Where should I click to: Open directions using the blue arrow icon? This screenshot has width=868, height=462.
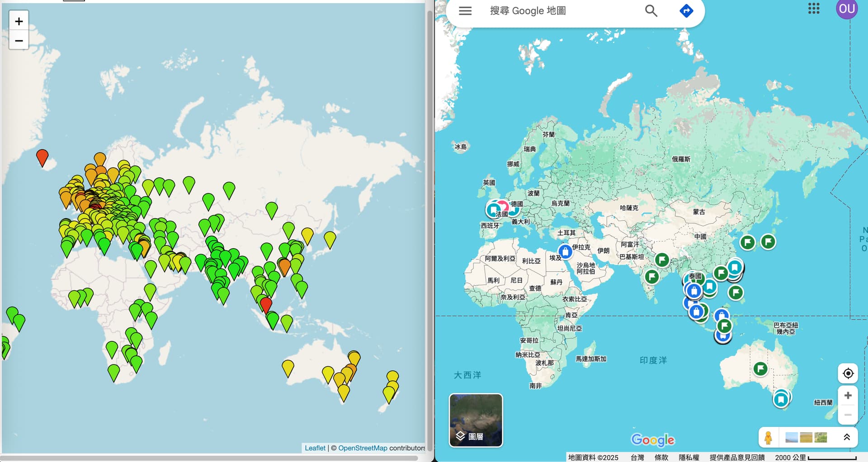coord(686,11)
